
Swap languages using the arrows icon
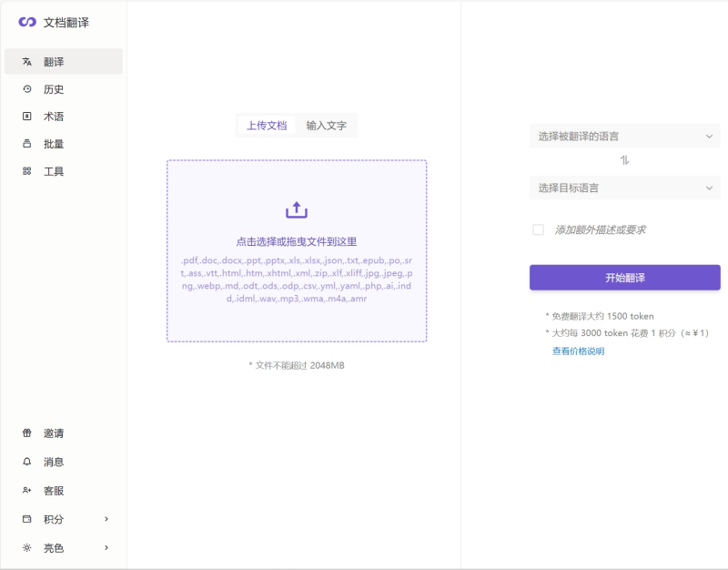(x=624, y=160)
